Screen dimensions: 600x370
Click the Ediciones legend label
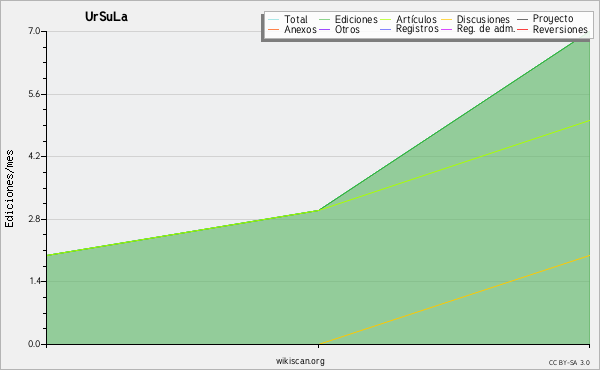tap(356, 20)
